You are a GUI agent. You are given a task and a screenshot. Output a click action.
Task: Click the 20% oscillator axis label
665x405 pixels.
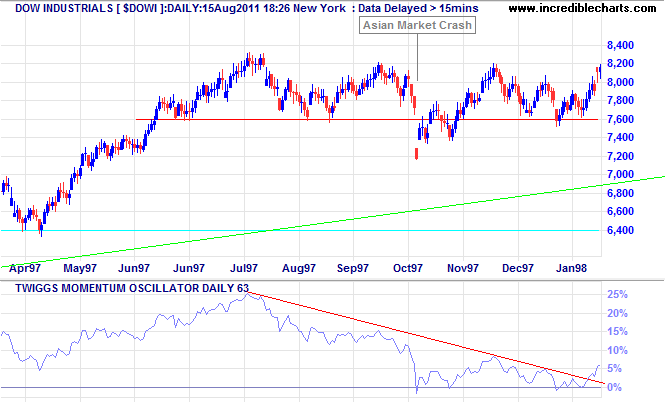pyautogui.click(x=618, y=313)
